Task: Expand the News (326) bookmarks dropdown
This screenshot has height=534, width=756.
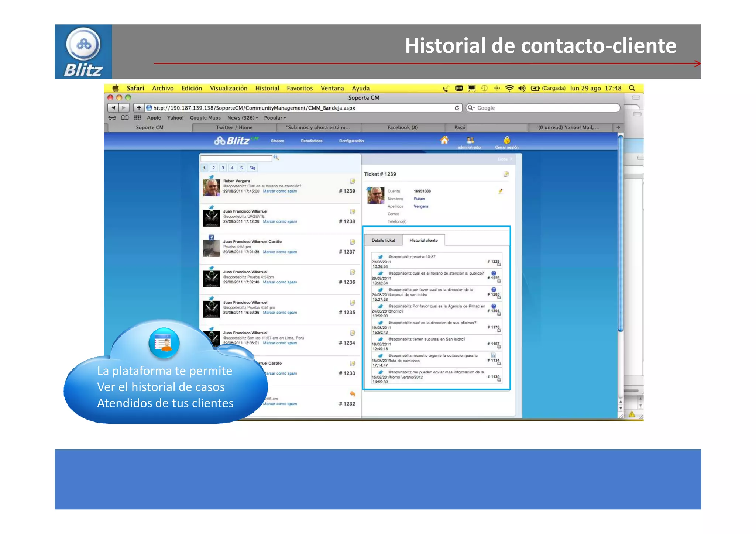Action: [243, 118]
